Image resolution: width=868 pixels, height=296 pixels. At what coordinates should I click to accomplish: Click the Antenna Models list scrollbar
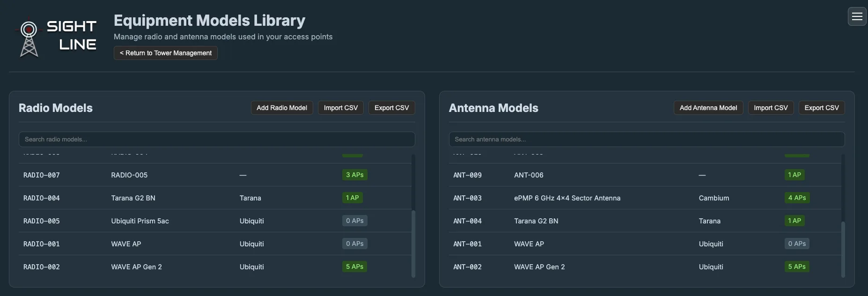843,249
